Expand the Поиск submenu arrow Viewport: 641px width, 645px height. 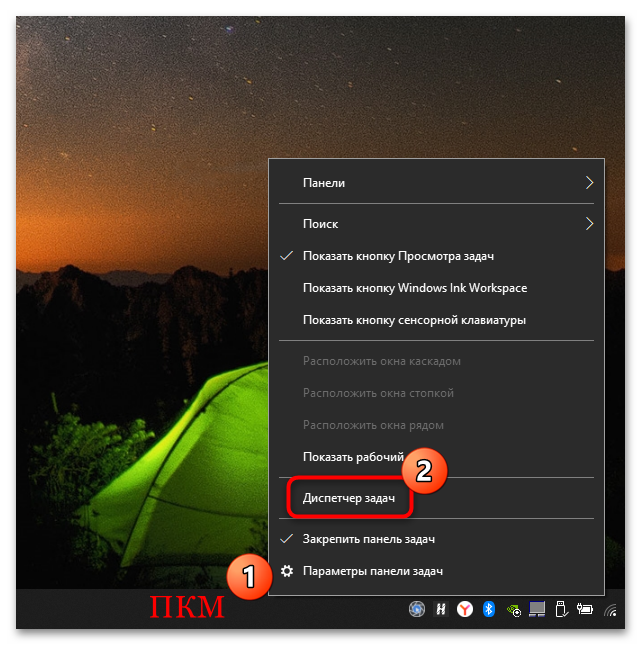[x=589, y=224]
